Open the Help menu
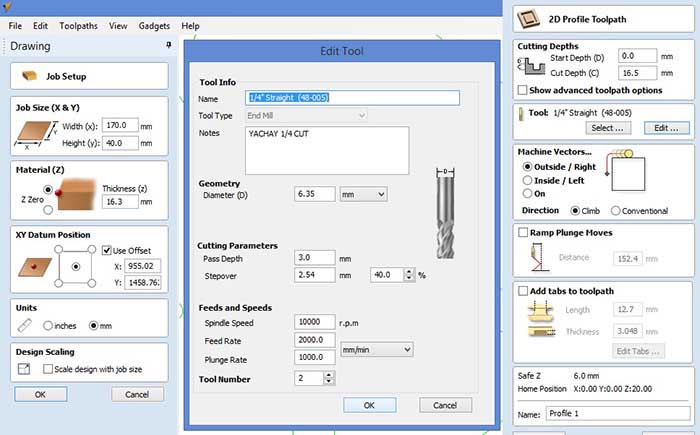This screenshot has height=435, width=700. coord(190,26)
